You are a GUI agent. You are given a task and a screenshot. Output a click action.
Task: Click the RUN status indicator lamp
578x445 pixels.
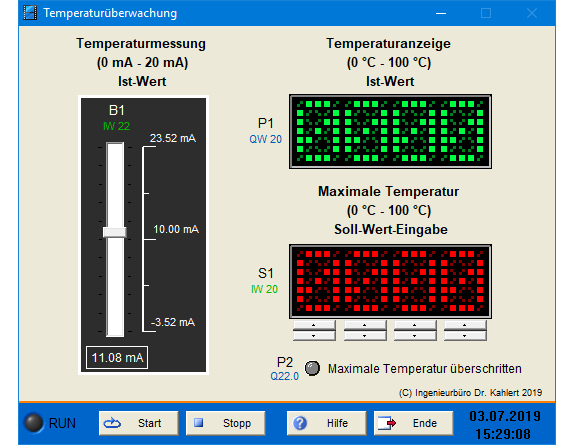(34, 423)
